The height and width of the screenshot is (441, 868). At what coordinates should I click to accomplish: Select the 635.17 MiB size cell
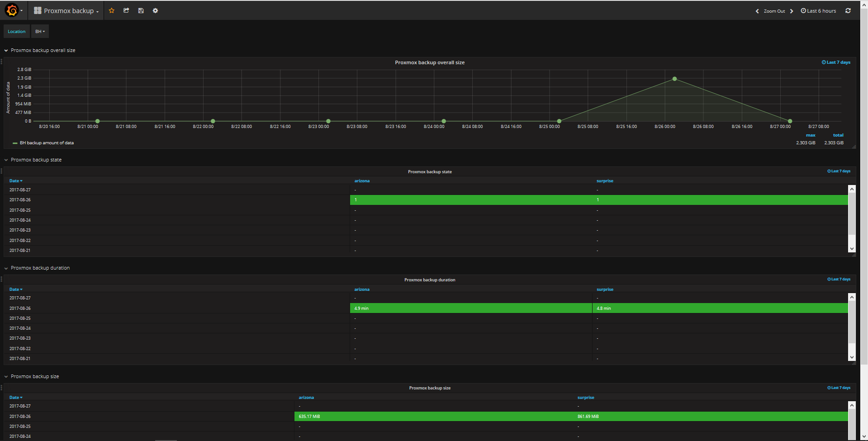434,416
